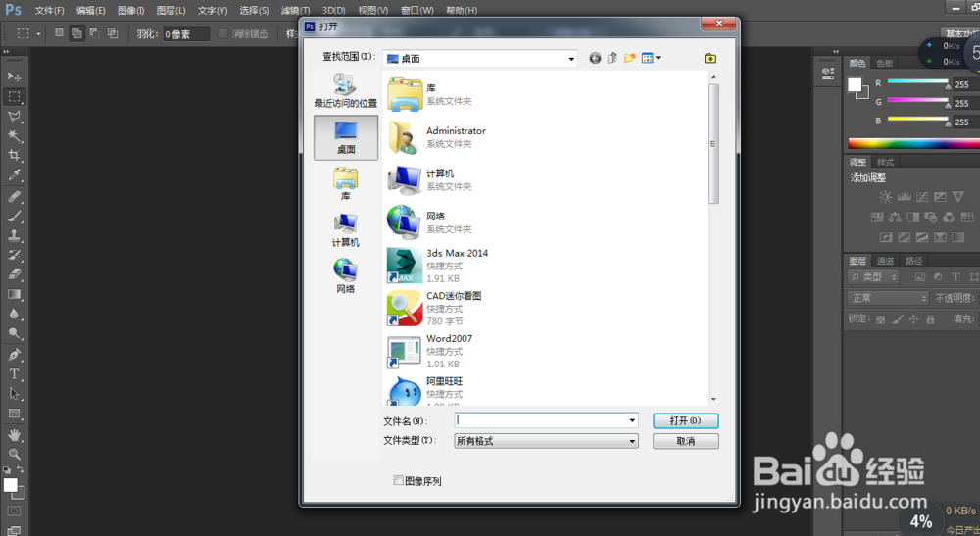Select the Horizontal Type tool
This screenshot has height=536, width=980.
[x=14, y=374]
